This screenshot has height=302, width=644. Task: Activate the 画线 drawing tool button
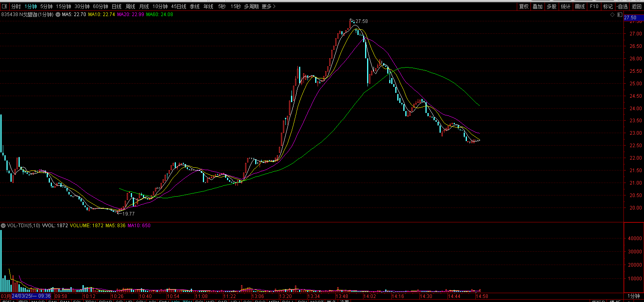click(x=580, y=6)
